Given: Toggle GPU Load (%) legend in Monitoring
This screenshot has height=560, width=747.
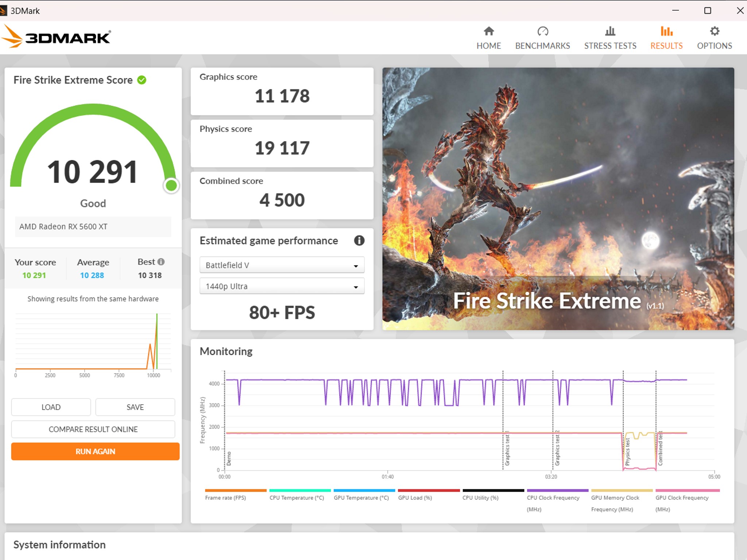Looking at the screenshot, I should pos(415,498).
